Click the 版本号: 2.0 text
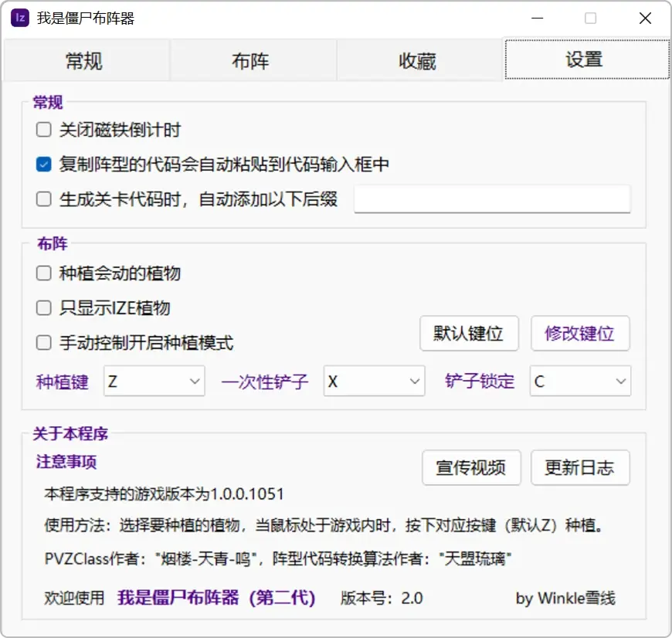Image resolution: width=672 pixels, height=638 pixels. 382,598
